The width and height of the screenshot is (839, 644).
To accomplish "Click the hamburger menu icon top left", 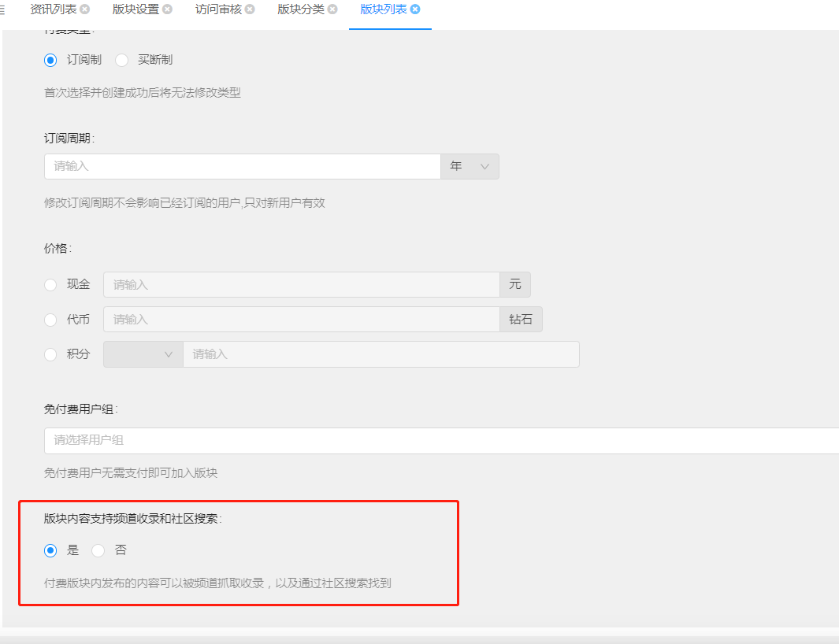I will coord(5,11).
